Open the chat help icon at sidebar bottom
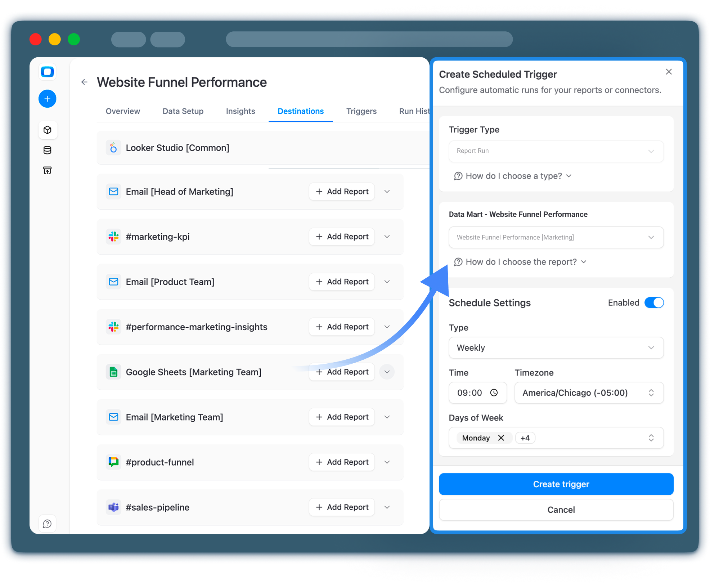 point(47,524)
